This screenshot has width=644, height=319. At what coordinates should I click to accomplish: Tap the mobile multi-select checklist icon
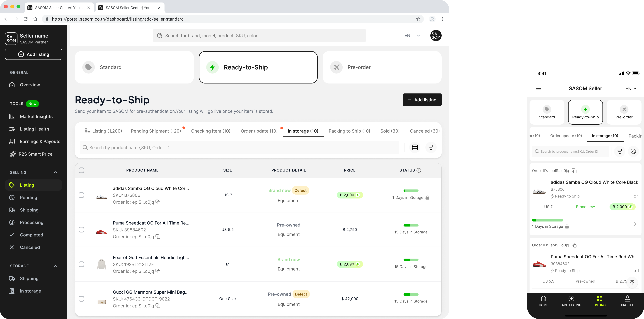[633, 151]
